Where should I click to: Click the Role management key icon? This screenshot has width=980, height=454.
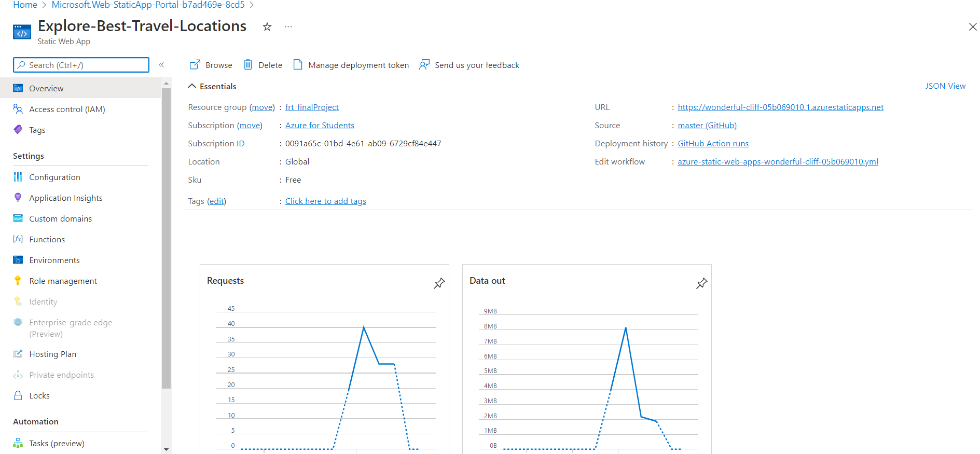[18, 281]
